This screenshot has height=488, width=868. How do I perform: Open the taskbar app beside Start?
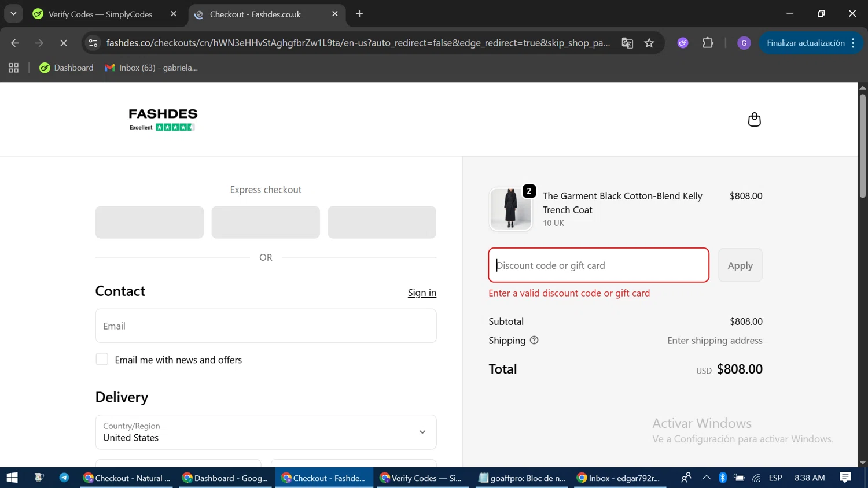[x=39, y=478]
